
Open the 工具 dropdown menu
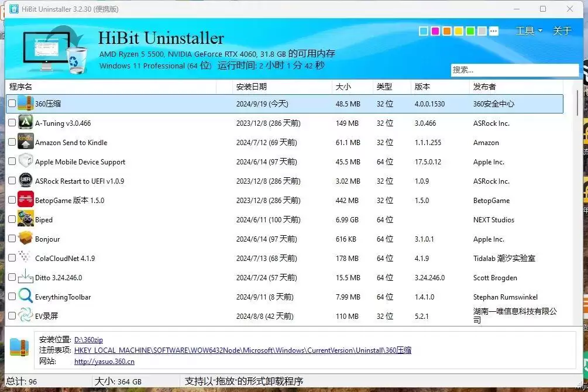[529, 31]
